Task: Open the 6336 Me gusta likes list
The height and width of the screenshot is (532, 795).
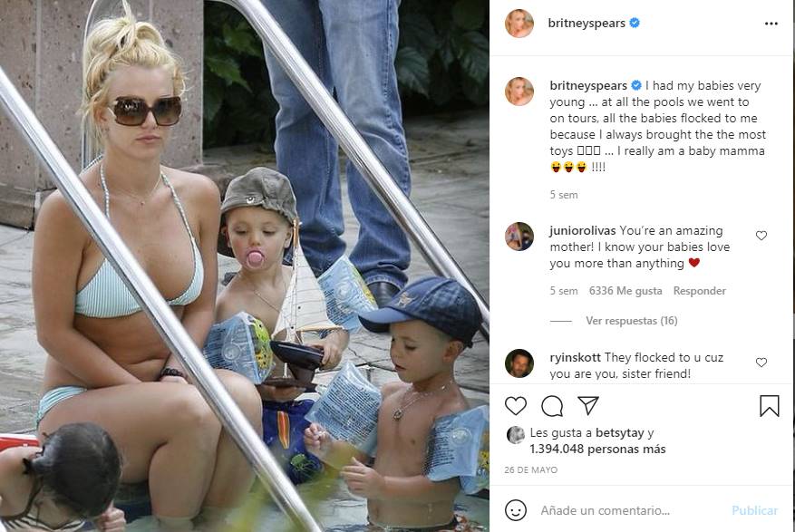Action: pyautogui.click(x=625, y=291)
